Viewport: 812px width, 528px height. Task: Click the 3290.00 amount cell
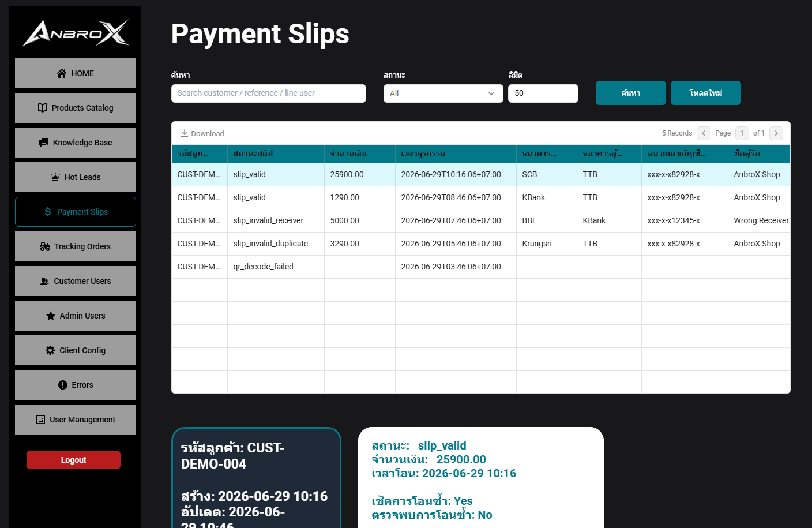coord(360,244)
